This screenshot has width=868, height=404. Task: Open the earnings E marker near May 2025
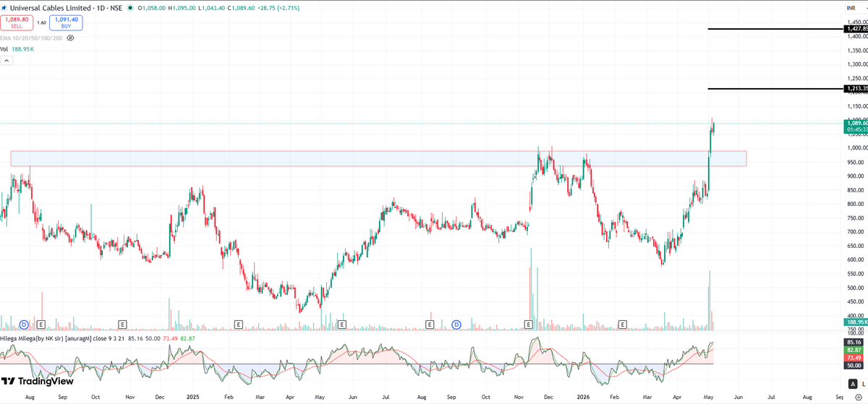(x=341, y=325)
